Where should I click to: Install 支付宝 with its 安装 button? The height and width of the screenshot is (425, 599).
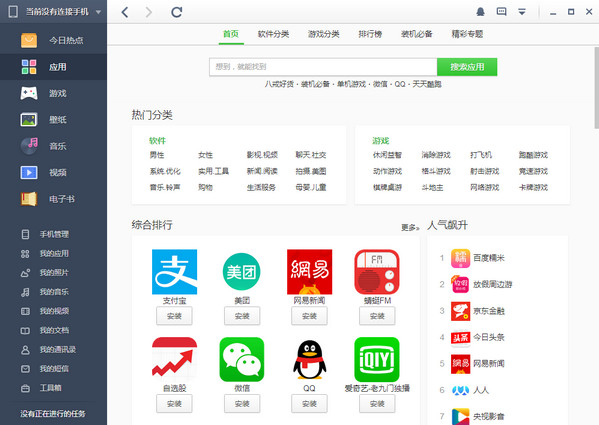pyautogui.click(x=174, y=316)
